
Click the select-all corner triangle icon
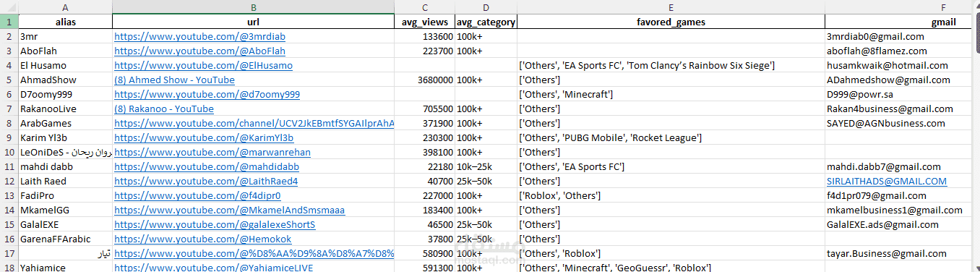pyautogui.click(x=9, y=7)
